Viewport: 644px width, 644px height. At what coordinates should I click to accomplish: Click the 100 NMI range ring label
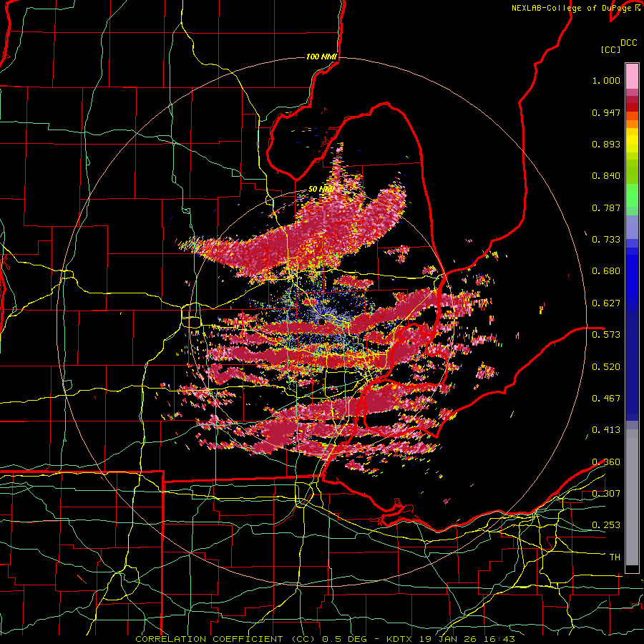(322, 57)
